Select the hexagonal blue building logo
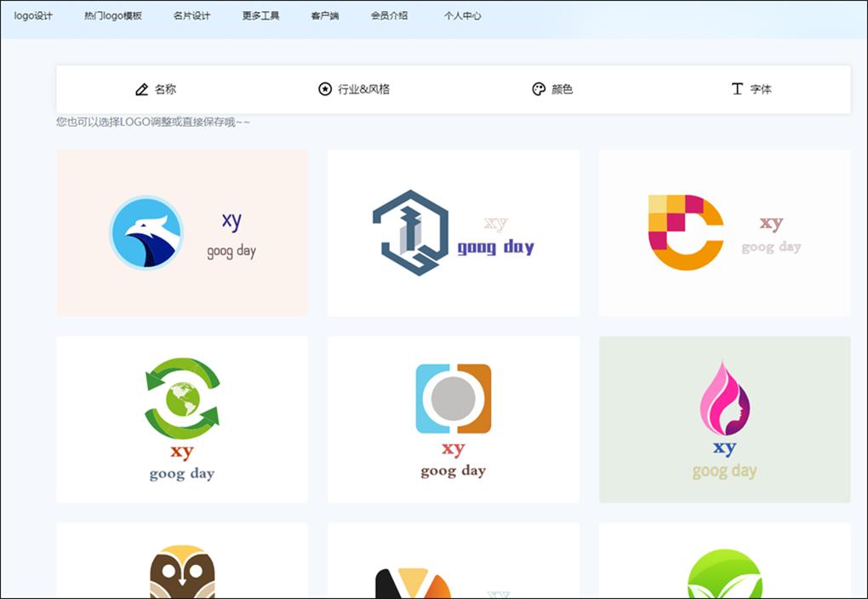The image size is (868, 599). point(453,232)
